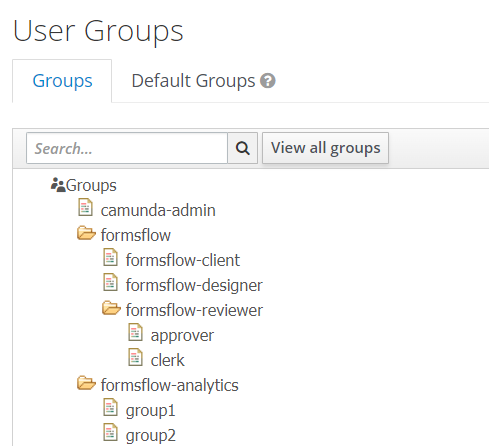
Task: Click the document icon beside group1
Action: tap(110, 408)
